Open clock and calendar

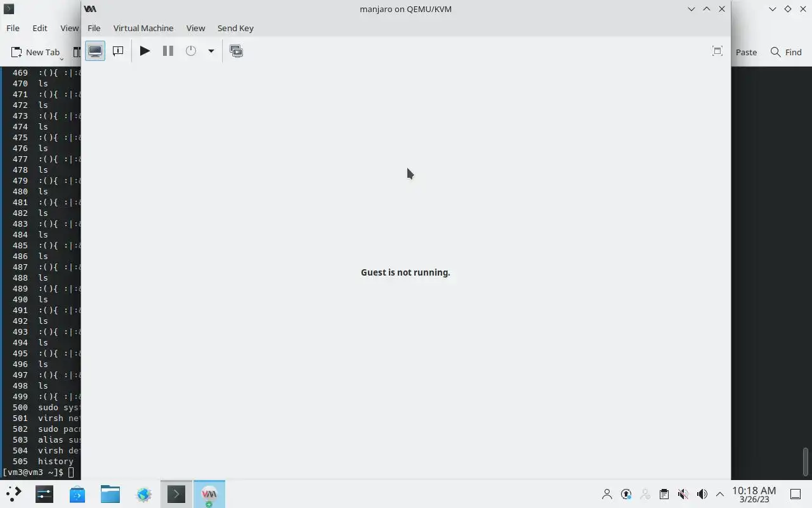click(754, 495)
